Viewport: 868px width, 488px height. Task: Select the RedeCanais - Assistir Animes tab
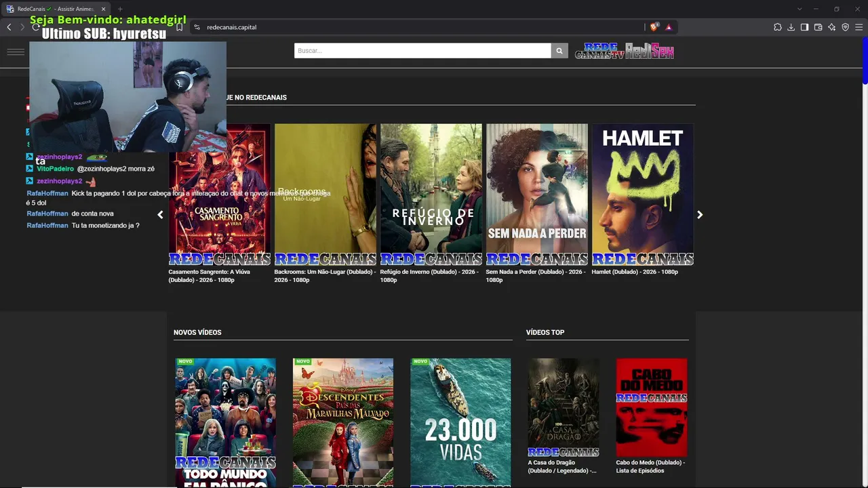[56, 9]
